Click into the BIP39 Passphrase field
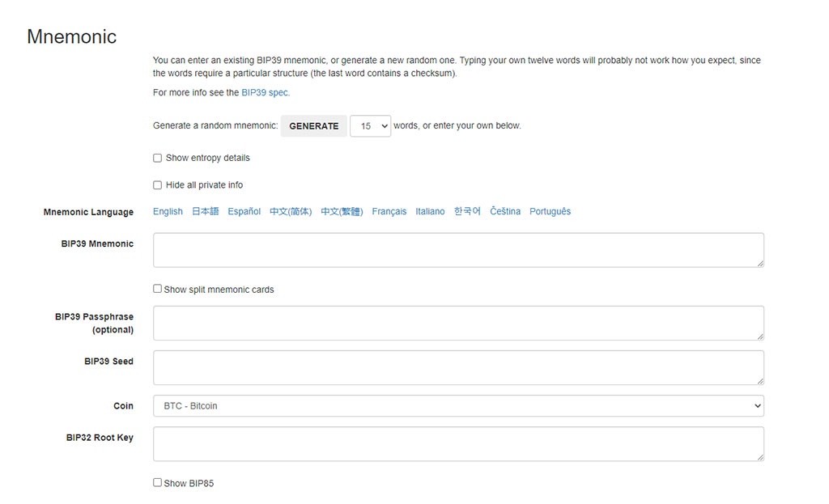Viewport: 829px width, 504px height. click(x=458, y=323)
